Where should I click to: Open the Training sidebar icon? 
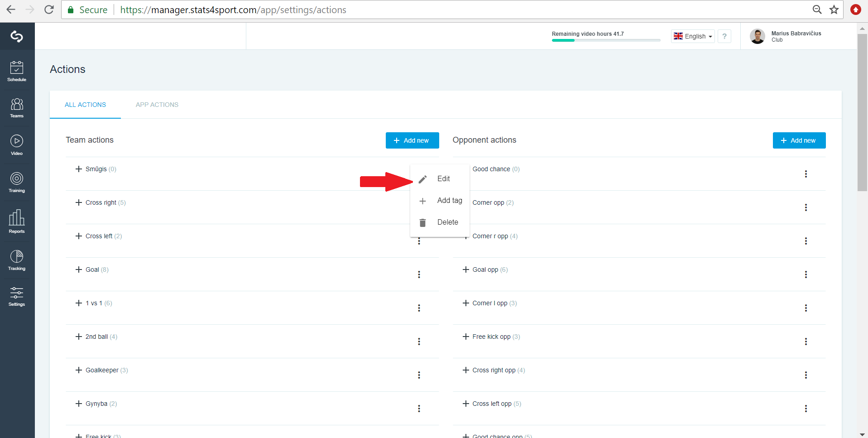click(x=17, y=182)
